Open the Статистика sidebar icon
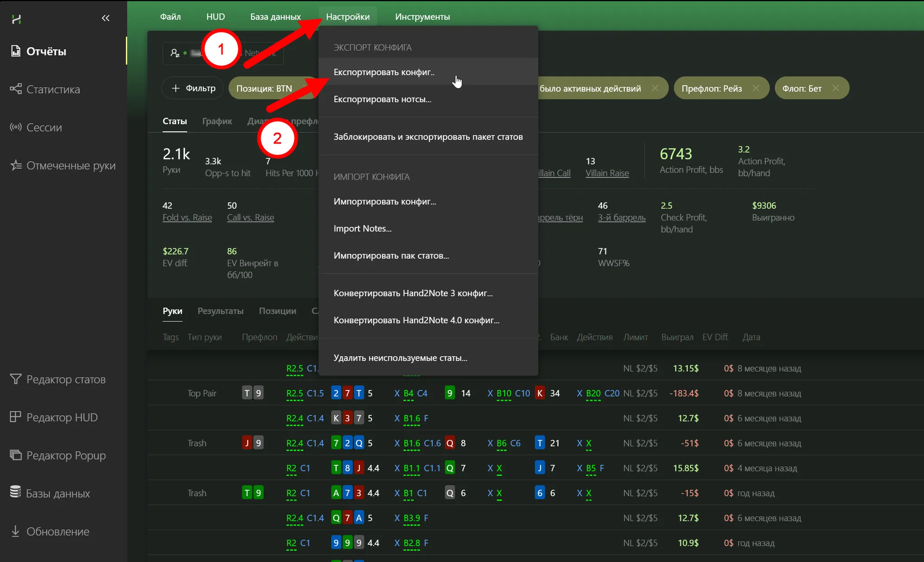The image size is (924, 562). click(16, 89)
